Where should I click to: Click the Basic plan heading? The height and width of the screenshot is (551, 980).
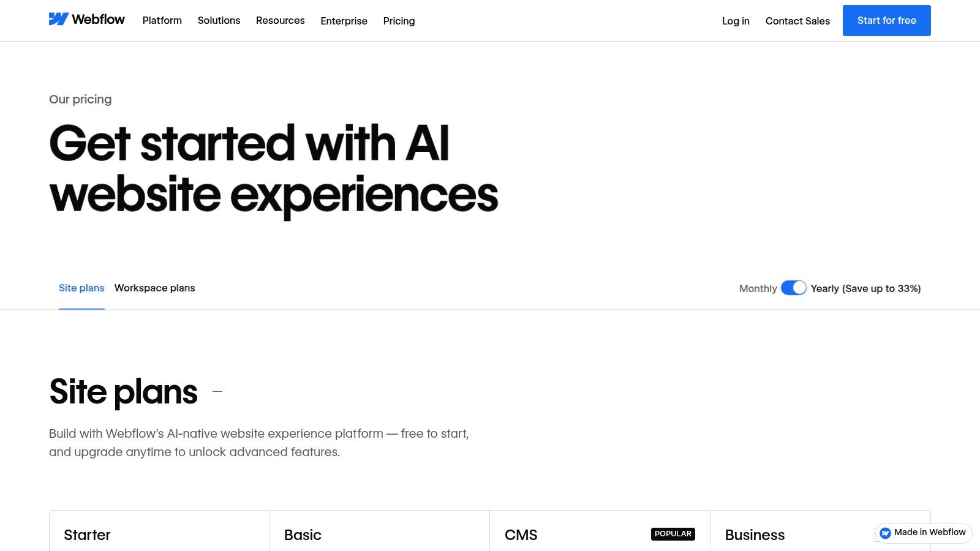(303, 534)
